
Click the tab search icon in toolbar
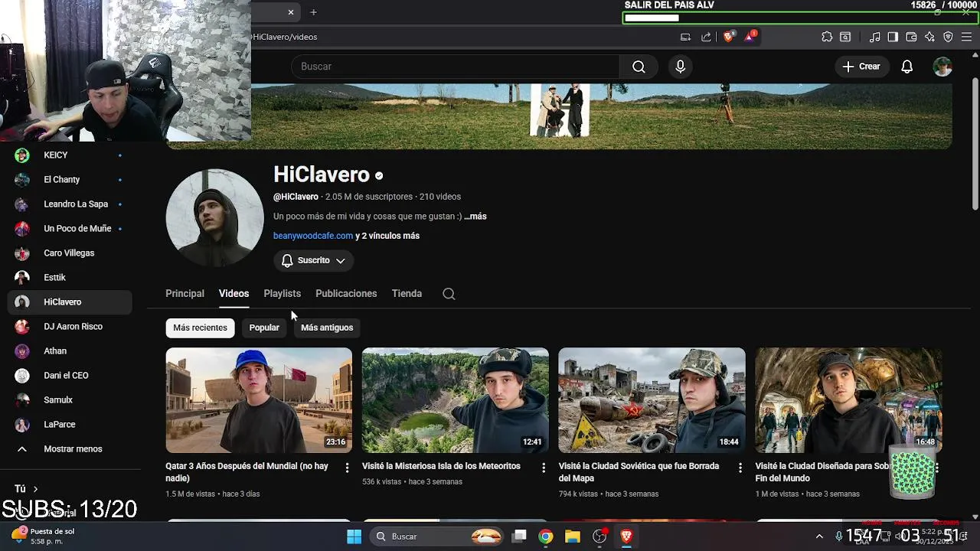tap(845, 37)
